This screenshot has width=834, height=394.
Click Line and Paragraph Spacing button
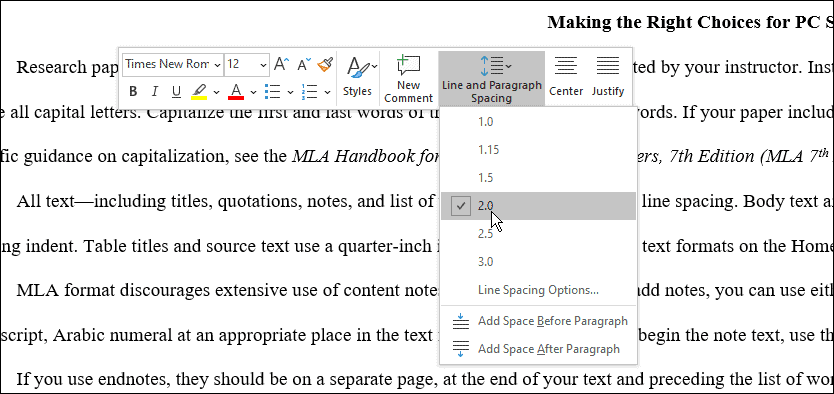tap(491, 79)
